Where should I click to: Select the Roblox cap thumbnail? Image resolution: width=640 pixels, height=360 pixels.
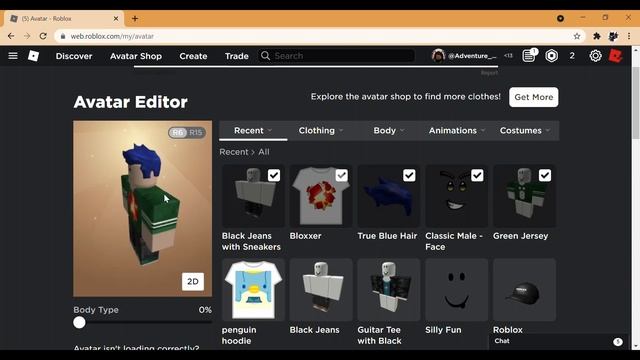click(x=524, y=290)
